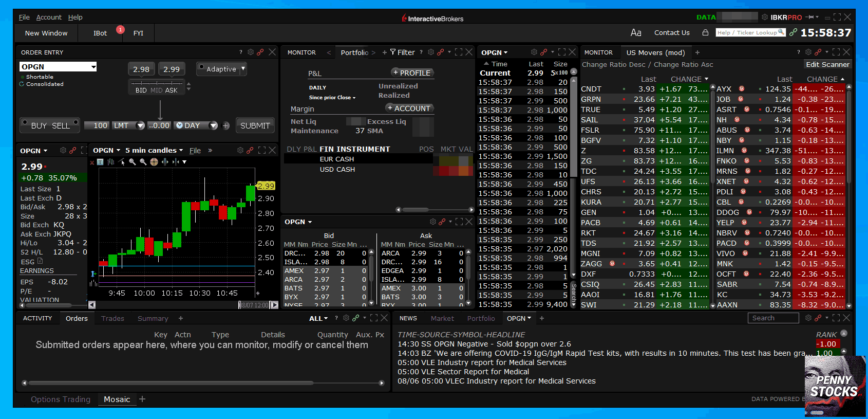The height and width of the screenshot is (419, 868).
Task: Select the text annotation tool in chart toolbar
Action: (100, 162)
